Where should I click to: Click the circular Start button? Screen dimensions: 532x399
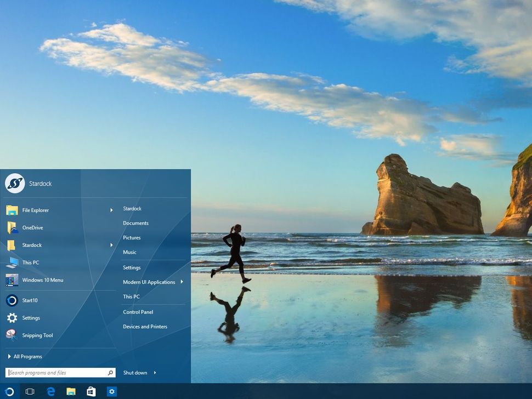pos(9,391)
